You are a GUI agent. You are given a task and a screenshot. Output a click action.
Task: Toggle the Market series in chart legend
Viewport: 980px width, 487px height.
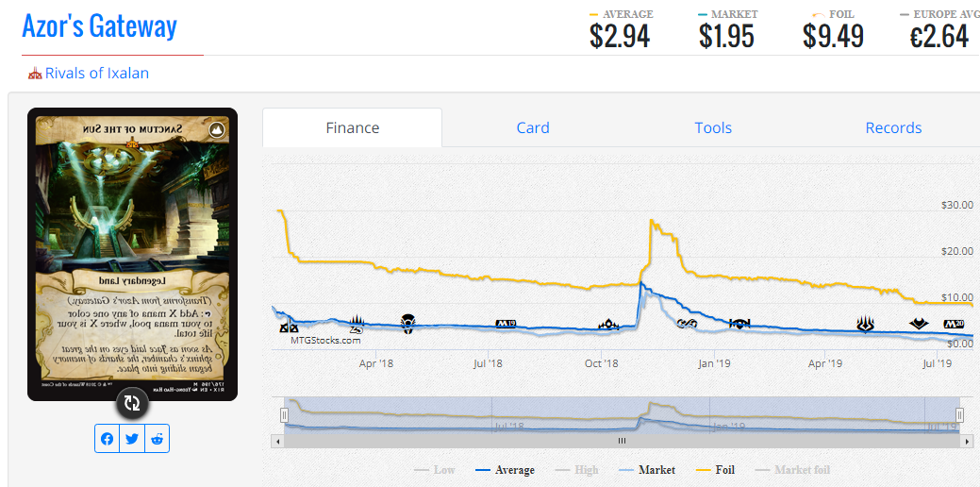pyautogui.click(x=646, y=470)
